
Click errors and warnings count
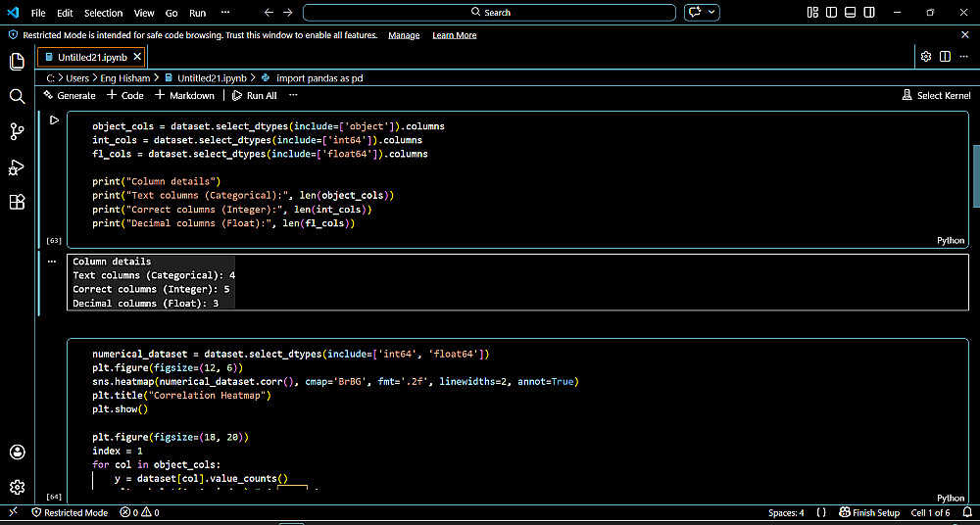[x=139, y=512]
